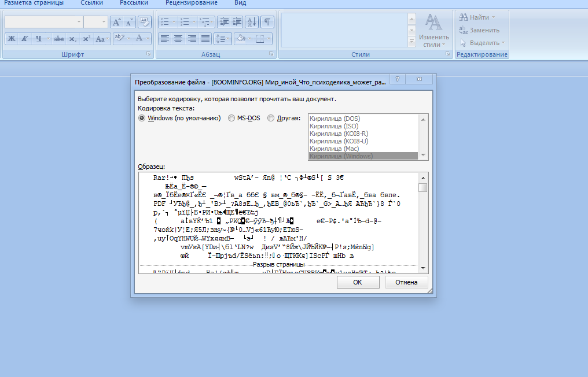Switch to the Ссылки tab
The image size is (588, 377).
click(92, 3)
